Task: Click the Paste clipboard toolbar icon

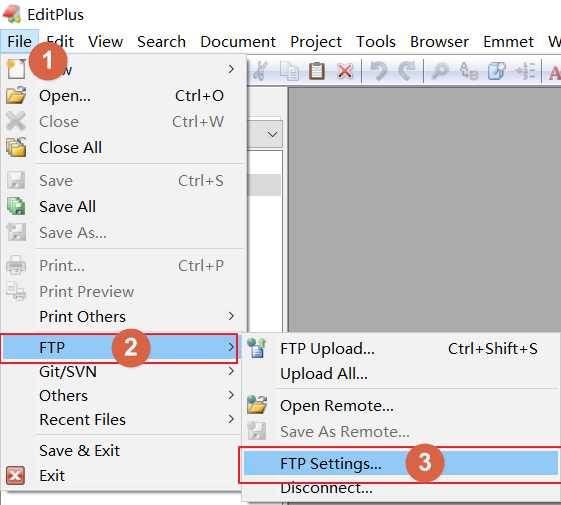Action: click(316, 71)
